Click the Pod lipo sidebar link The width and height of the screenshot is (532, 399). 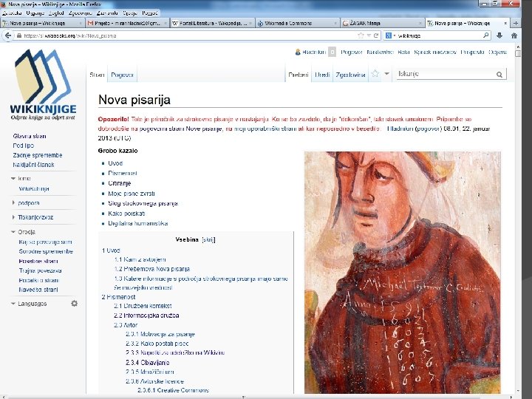click(x=24, y=146)
